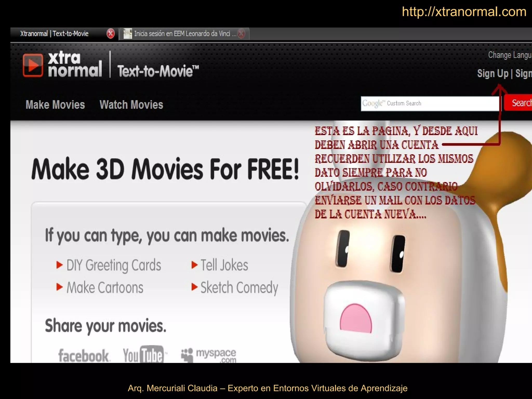Click the MySpace logo icon
This screenshot has width=532, height=399.
[209, 355]
